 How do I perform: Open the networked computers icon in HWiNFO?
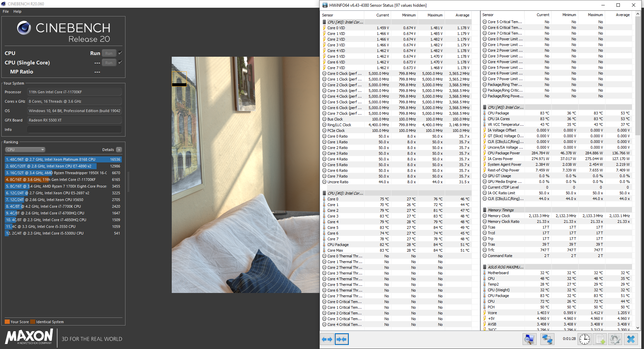pyautogui.click(x=547, y=339)
